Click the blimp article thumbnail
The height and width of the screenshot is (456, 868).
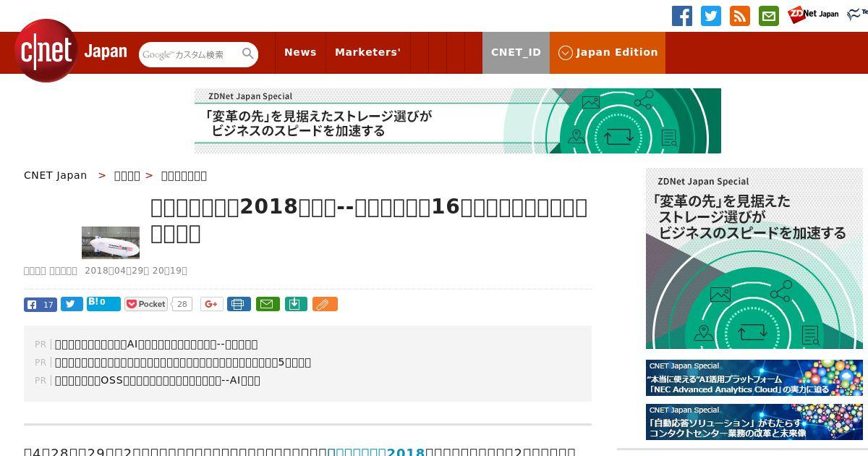pos(111,242)
